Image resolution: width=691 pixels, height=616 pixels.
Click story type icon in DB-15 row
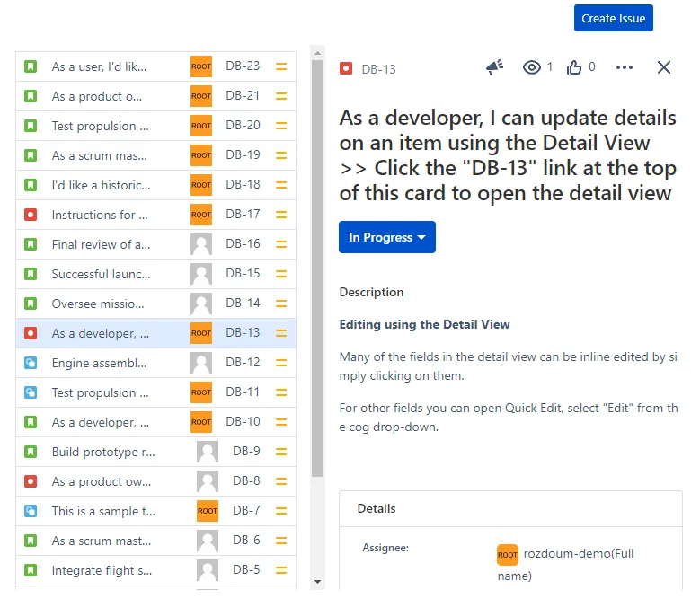[31, 274]
